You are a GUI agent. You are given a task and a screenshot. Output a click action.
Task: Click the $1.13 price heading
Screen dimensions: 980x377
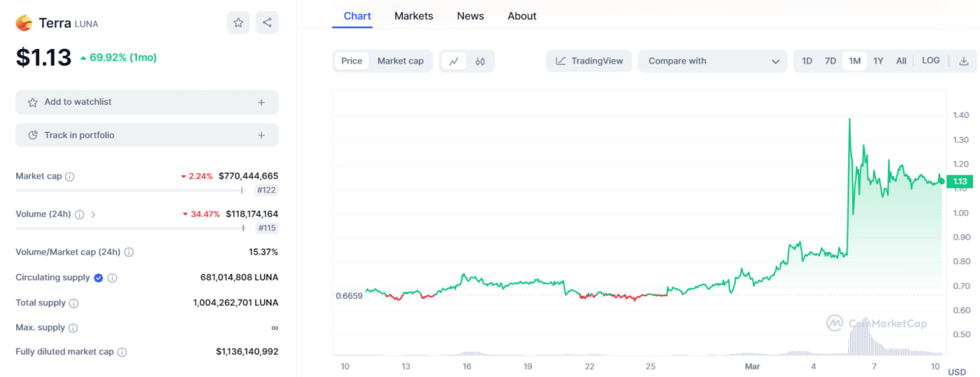point(44,57)
